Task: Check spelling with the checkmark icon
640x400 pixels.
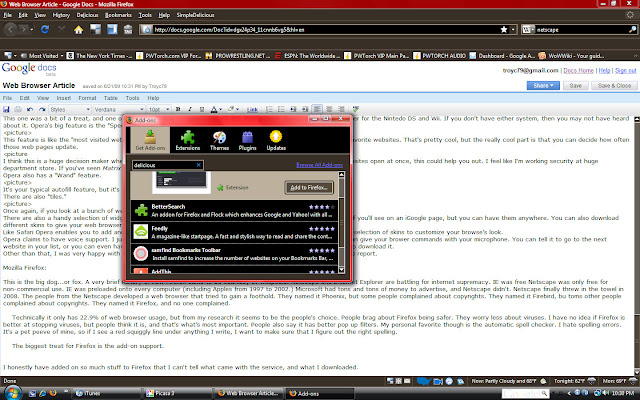Action: [x=356, y=109]
